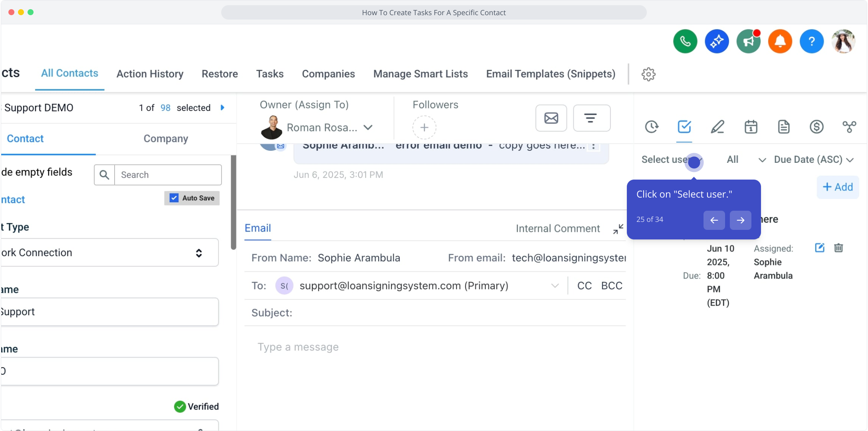The image size is (868, 431).
Task: Select the Contact details tab
Action: [x=25, y=138]
